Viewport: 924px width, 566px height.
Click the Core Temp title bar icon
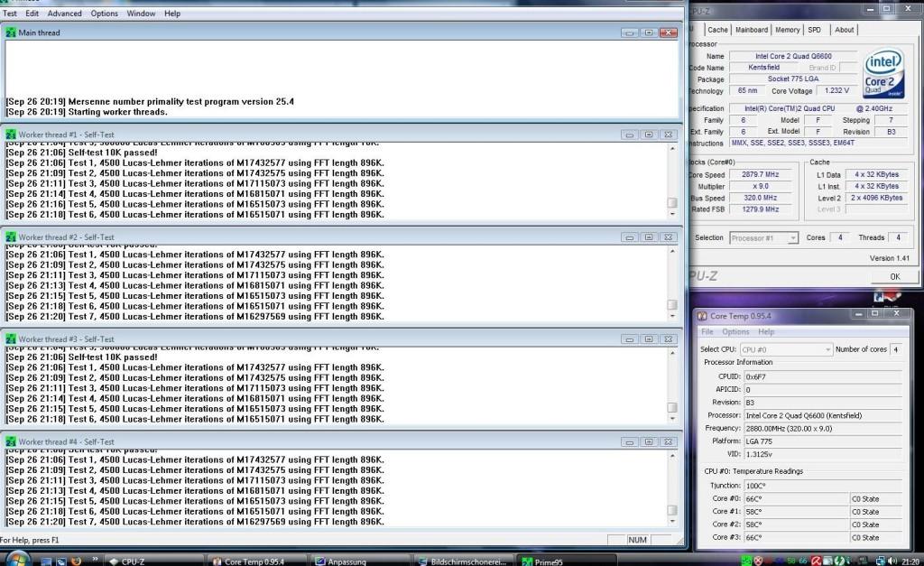(x=702, y=316)
